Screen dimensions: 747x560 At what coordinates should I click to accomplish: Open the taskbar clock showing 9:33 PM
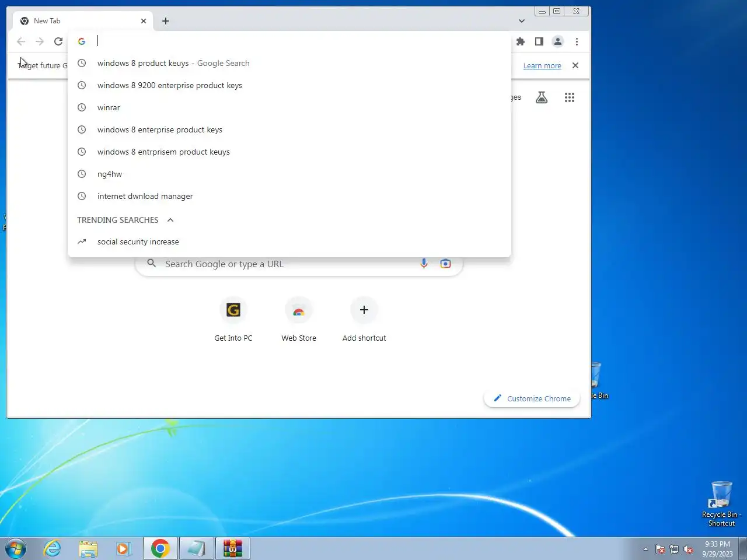point(717,549)
